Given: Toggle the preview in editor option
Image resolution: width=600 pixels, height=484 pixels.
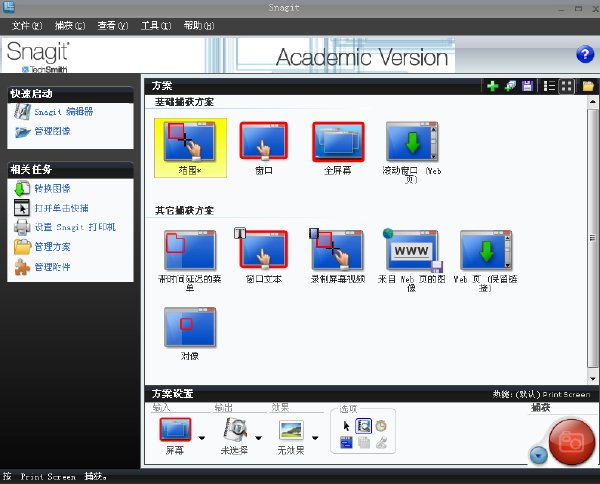Looking at the screenshot, I should click(363, 426).
